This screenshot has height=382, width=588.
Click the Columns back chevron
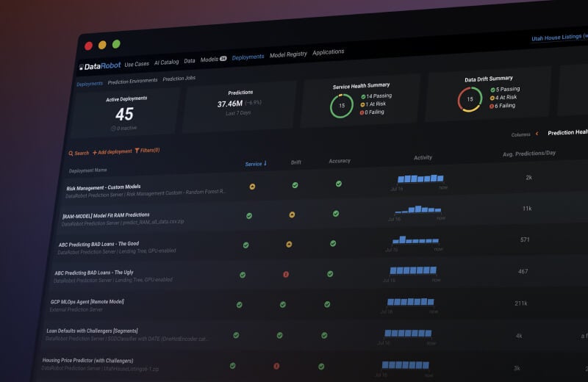(537, 134)
